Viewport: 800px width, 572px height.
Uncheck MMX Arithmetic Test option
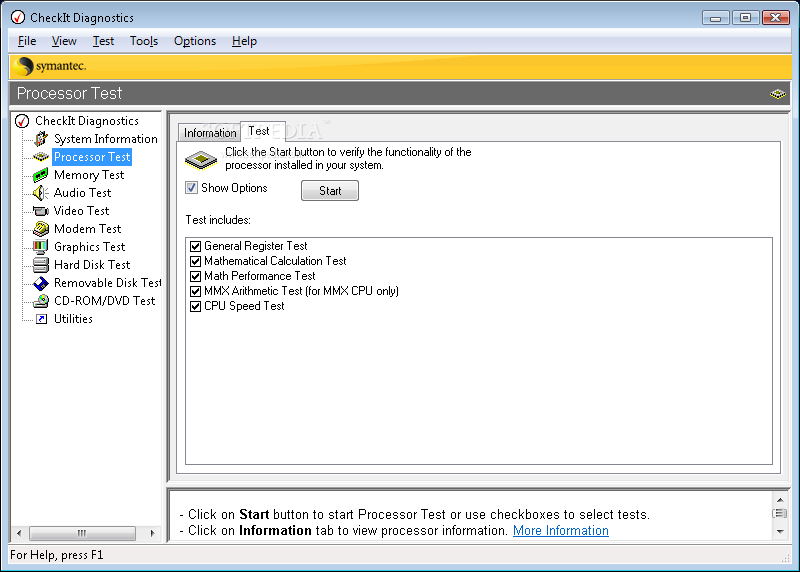point(195,291)
